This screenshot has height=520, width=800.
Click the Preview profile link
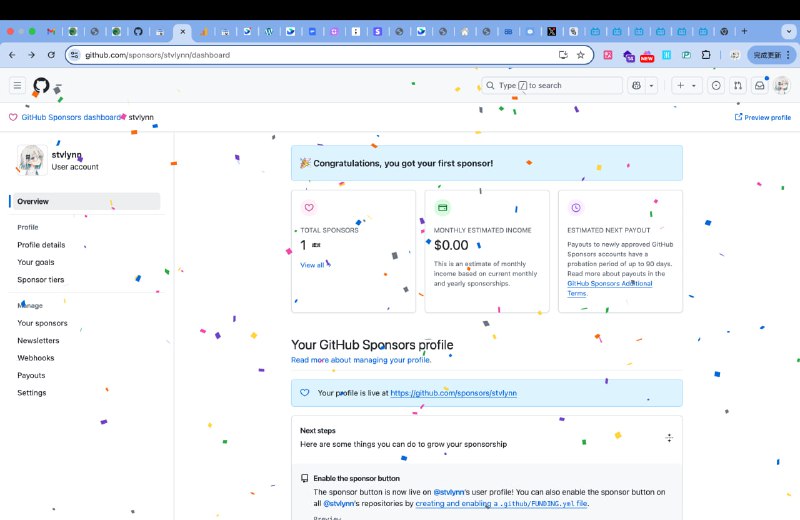click(762, 117)
